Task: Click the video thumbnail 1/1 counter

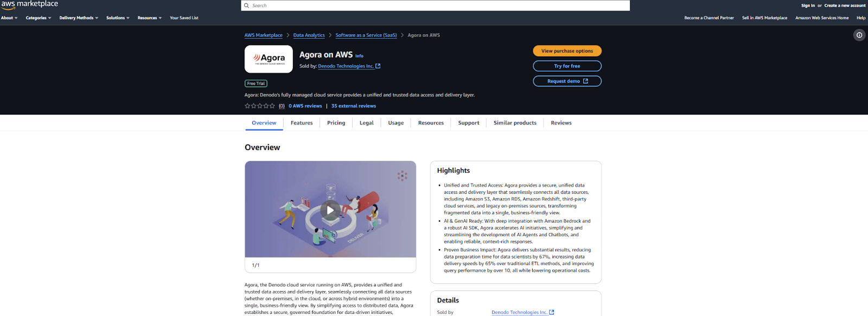Action: pyautogui.click(x=256, y=266)
